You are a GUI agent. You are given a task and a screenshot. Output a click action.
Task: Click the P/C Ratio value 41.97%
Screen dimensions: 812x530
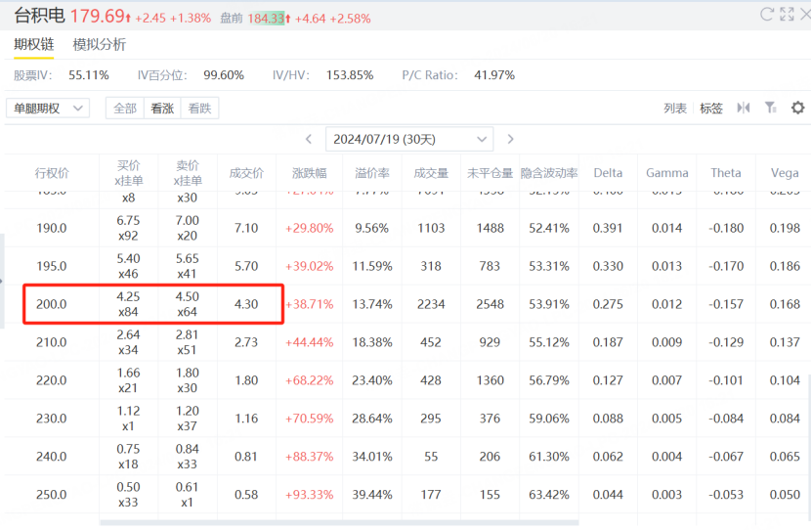pyautogui.click(x=494, y=75)
